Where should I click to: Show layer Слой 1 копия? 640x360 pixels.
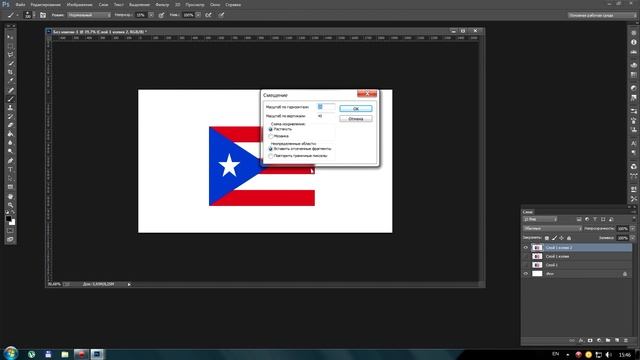click(526, 256)
